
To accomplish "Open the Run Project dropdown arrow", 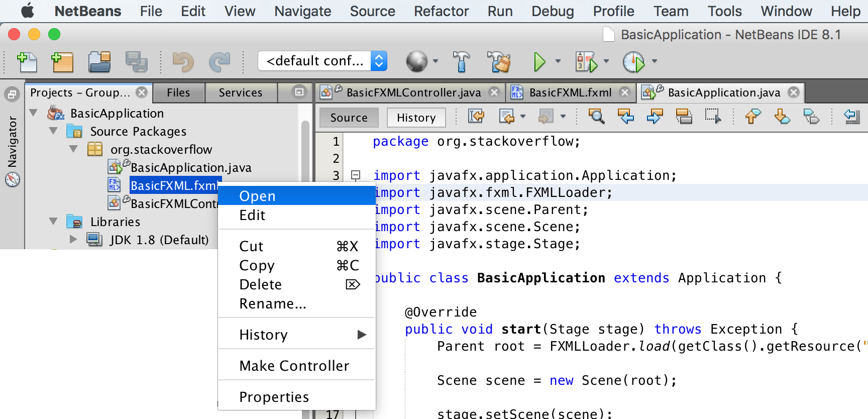I will [558, 61].
